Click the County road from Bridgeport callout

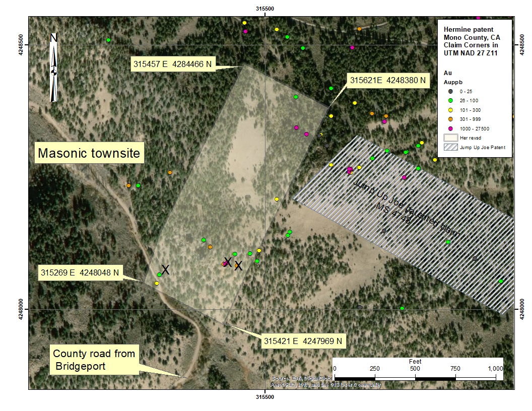click(94, 360)
